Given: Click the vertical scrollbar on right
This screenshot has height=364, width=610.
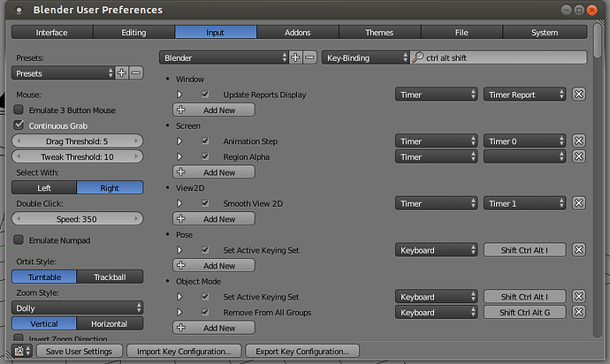Looking at the screenshot, I should (599, 41).
